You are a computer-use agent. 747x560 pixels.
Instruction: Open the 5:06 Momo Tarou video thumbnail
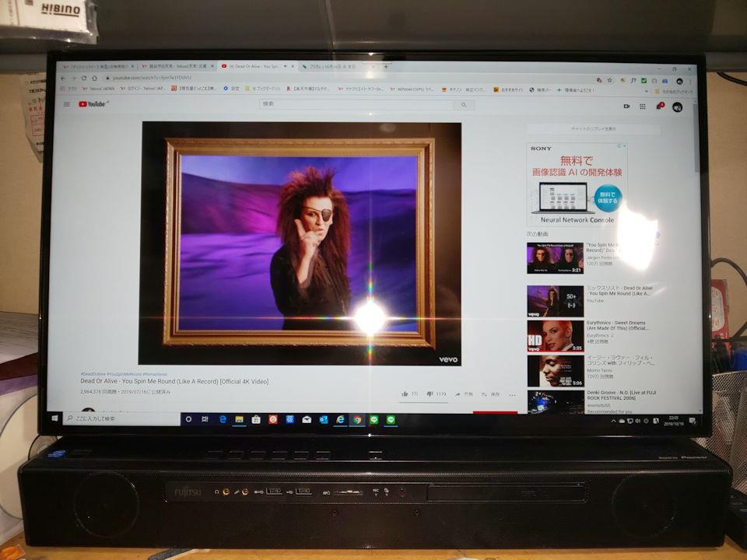(x=555, y=371)
